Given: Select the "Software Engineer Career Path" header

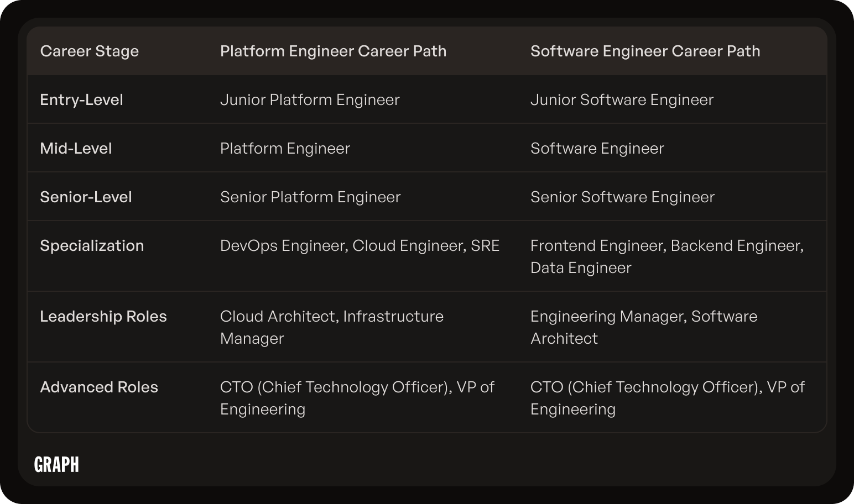Looking at the screenshot, I should pyautogui.click(x=645, y=51).
